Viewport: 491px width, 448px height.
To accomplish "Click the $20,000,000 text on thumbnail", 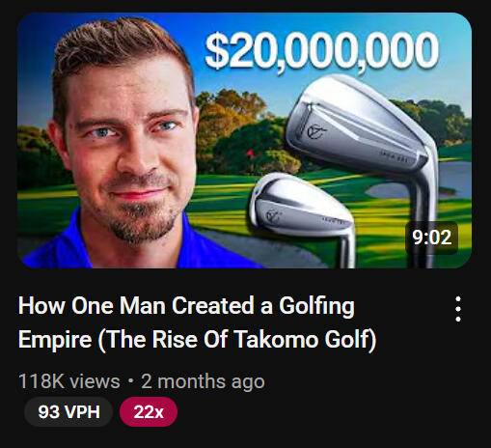I will pos(321,51).
